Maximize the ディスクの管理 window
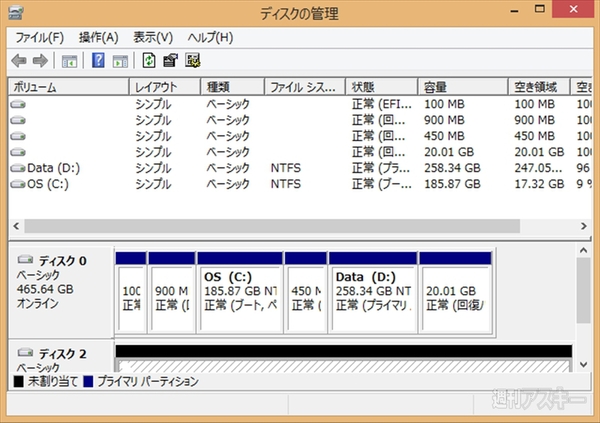The width and height of the screenshot is (600, 423). tap(540, 9)
